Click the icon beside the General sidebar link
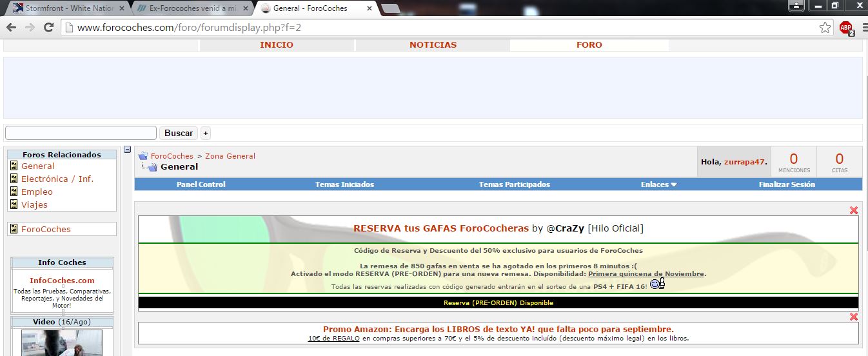 pos(14,166)
